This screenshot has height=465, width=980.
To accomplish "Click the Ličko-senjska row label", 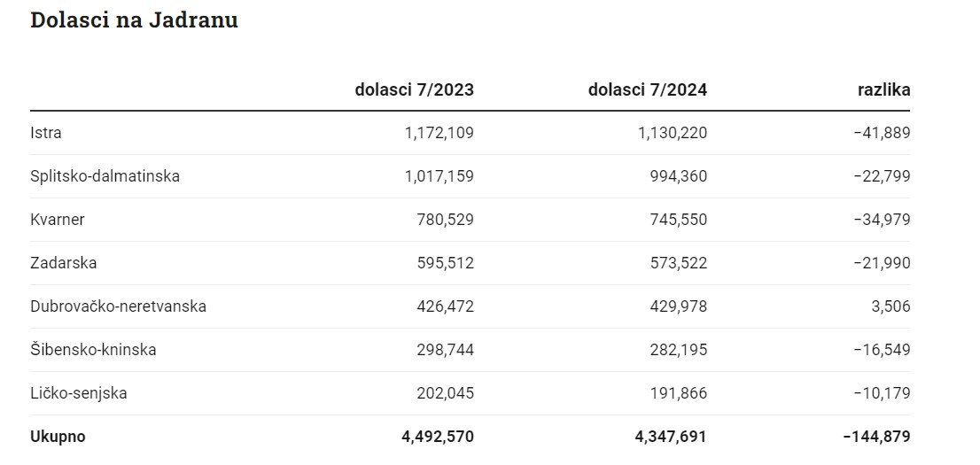I will 78,393.
